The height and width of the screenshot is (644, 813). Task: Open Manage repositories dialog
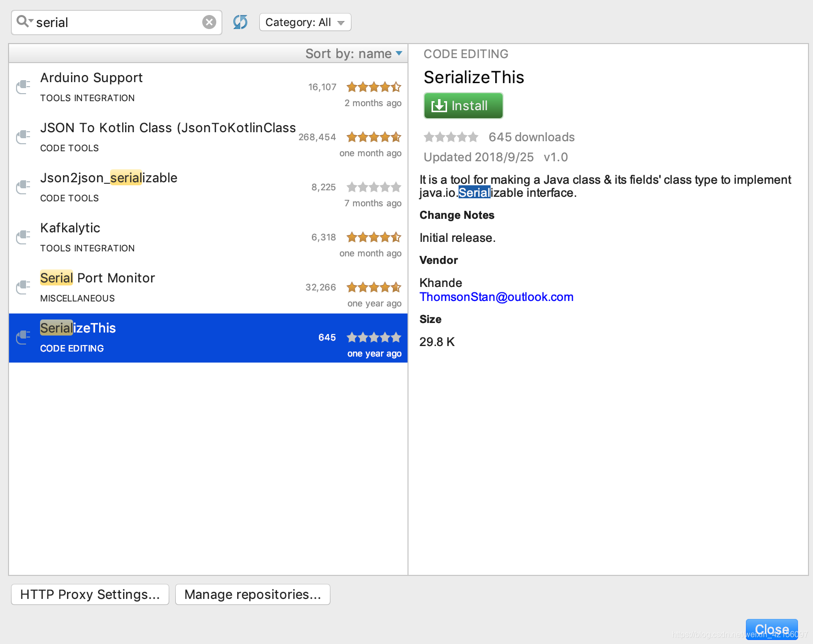(253, 594)
